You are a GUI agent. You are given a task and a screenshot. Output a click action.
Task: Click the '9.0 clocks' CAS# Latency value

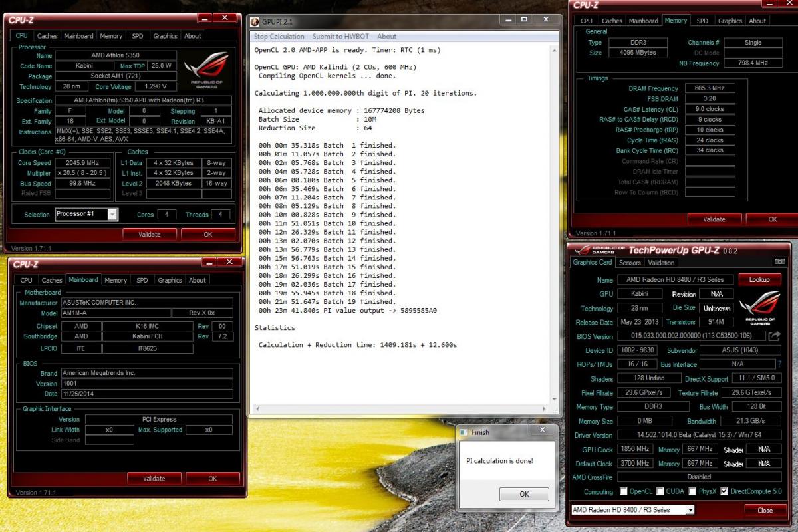coord(710,109)
